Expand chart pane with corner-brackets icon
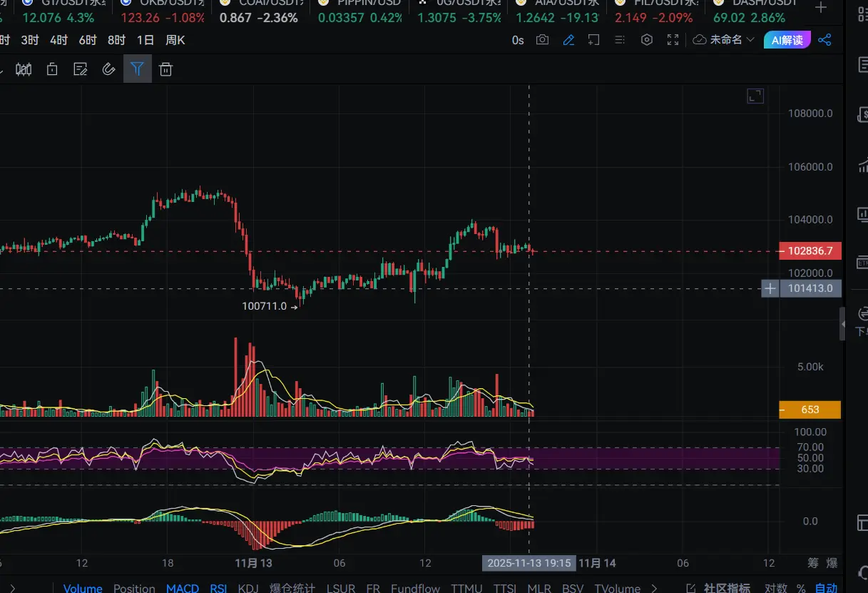The width and height of the screenshot is (868, 593). click(x=755, y=96)
